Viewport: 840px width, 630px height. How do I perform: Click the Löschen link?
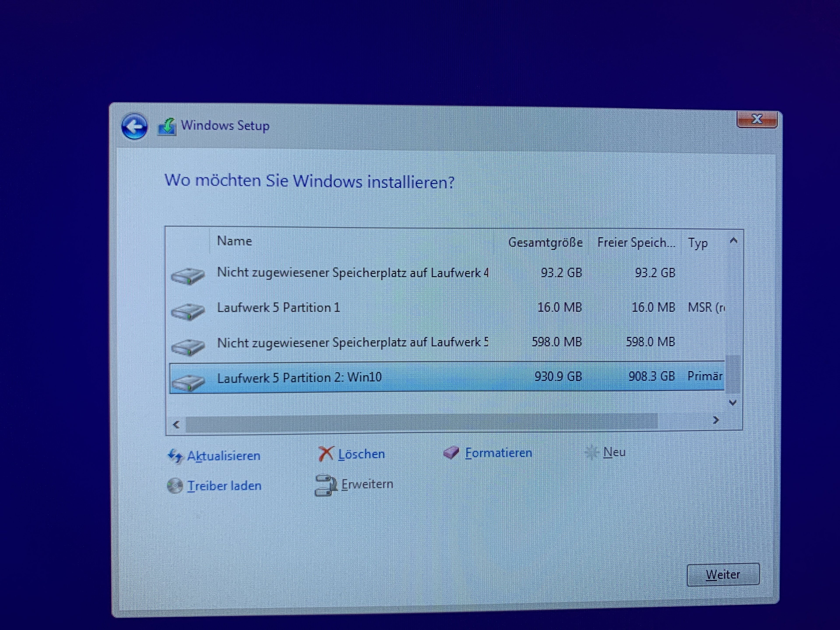coord(361,454)
